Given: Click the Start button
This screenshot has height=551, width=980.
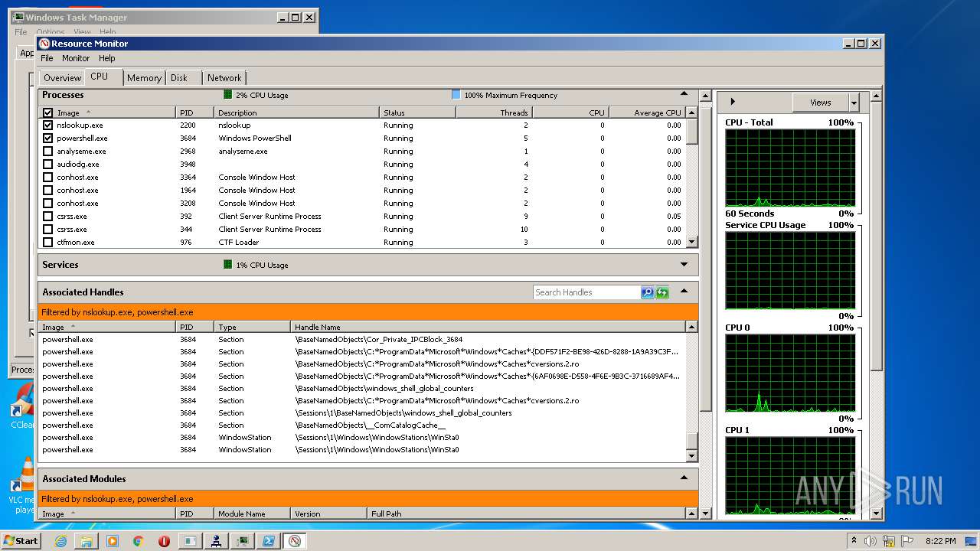Looking at the screenshot, I should [21, 541].
